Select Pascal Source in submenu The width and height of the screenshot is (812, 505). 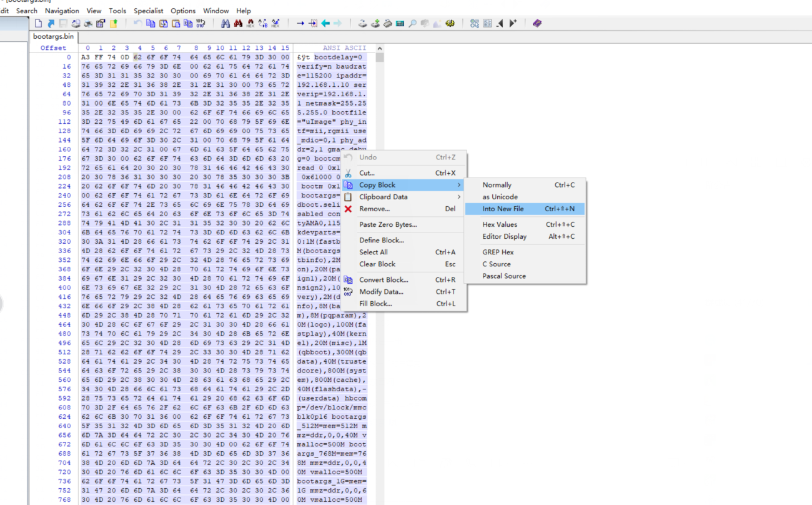point(525,276)
